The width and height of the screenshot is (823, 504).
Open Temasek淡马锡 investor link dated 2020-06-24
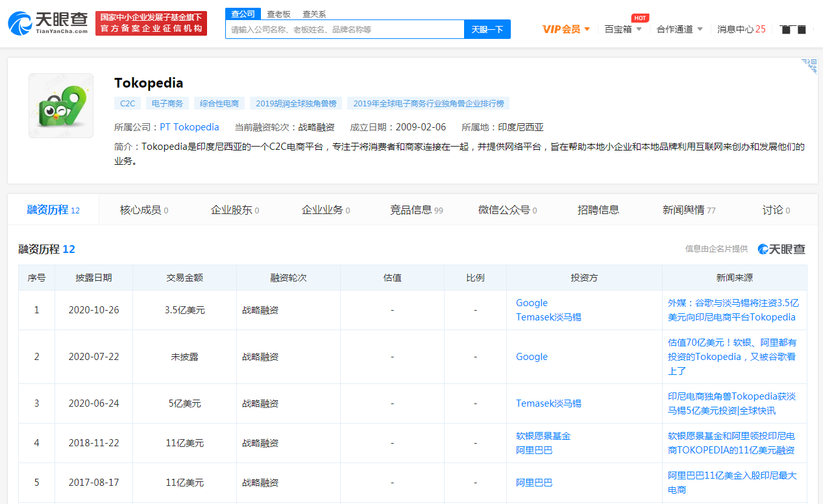pos(548,403)
